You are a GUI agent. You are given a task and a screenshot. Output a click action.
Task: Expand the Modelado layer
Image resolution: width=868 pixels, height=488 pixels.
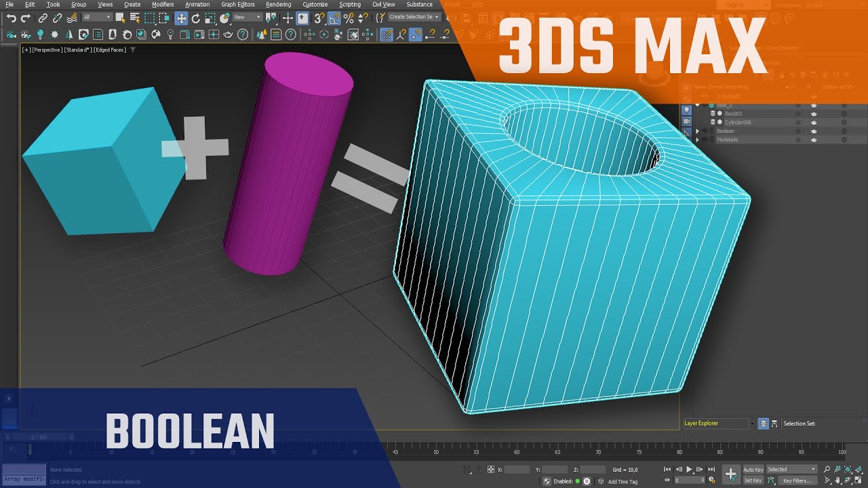pos(697,139)
